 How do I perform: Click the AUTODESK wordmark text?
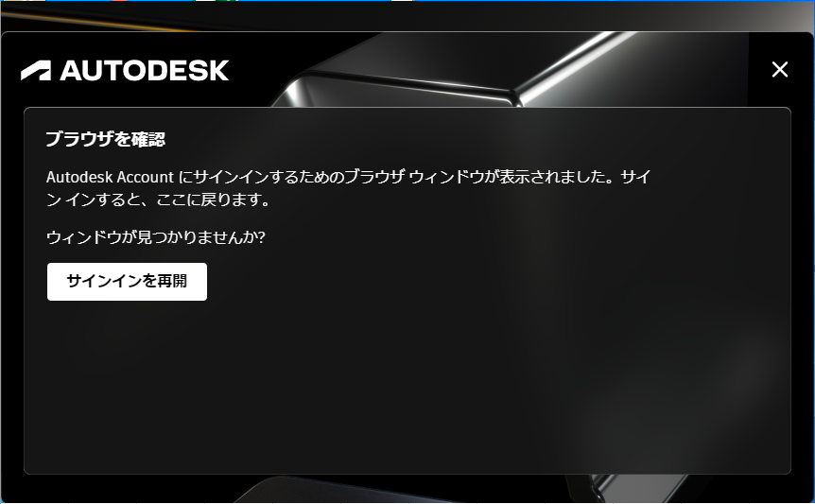point(145,71)
